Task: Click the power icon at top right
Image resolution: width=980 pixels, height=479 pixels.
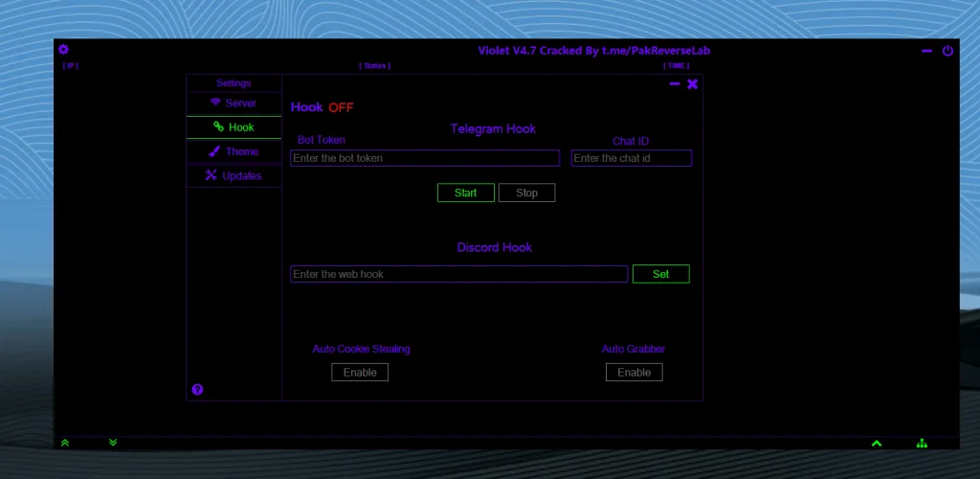Action: point(947,51)
